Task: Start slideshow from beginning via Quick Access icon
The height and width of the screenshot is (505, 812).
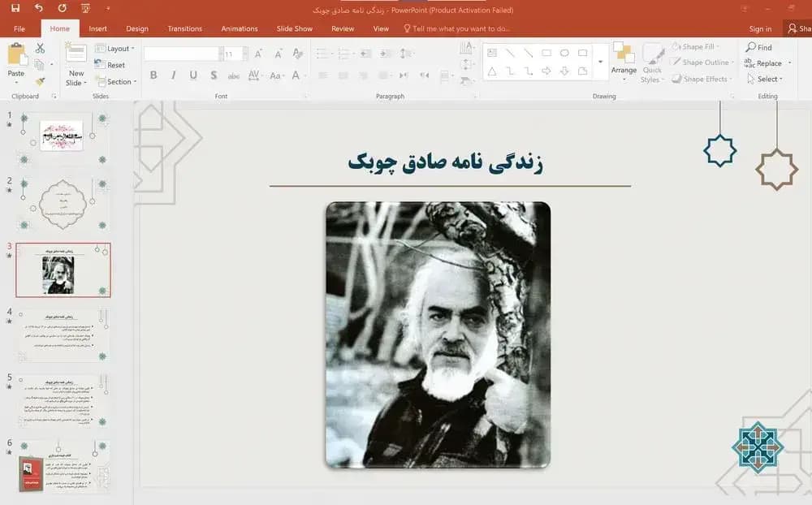Action: point(85,8)
